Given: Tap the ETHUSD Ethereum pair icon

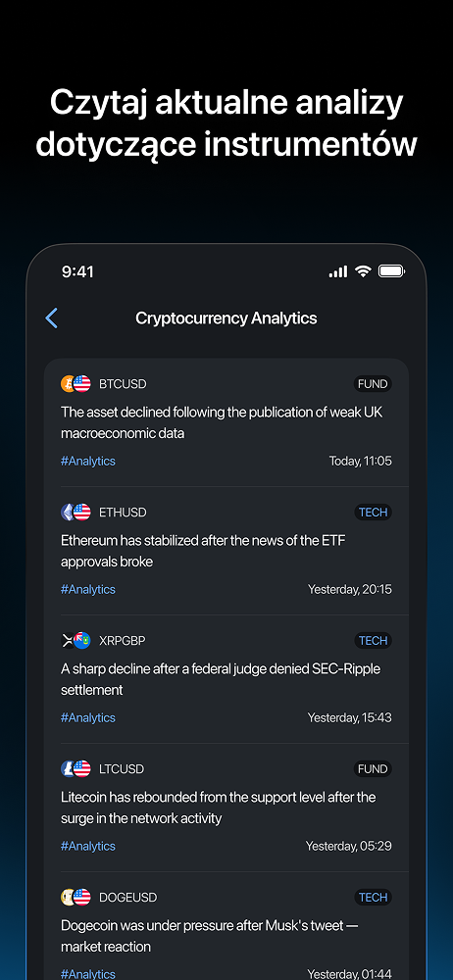Looking at the screenshot, I should tap(75, 513).
